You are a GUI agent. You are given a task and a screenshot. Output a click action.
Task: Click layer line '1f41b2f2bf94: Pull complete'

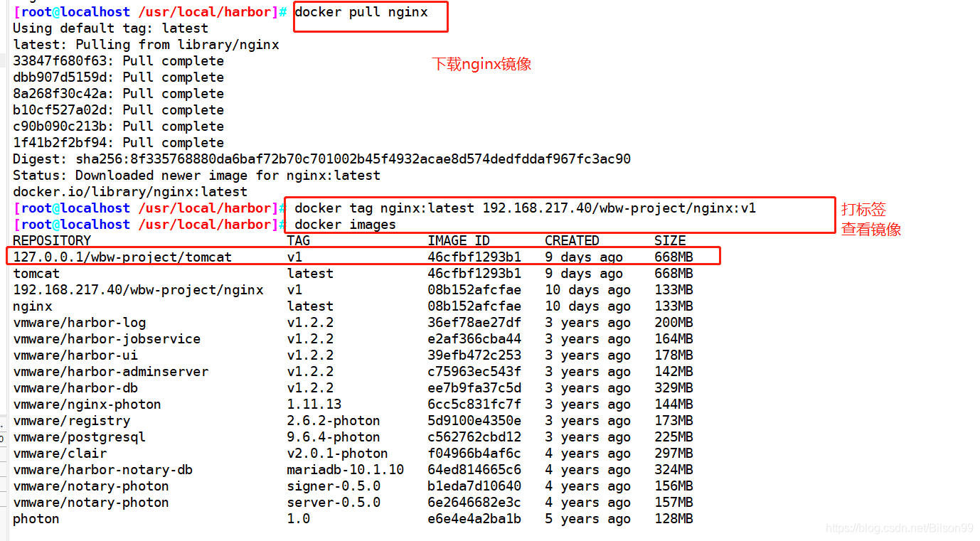(x=118, y=143)
